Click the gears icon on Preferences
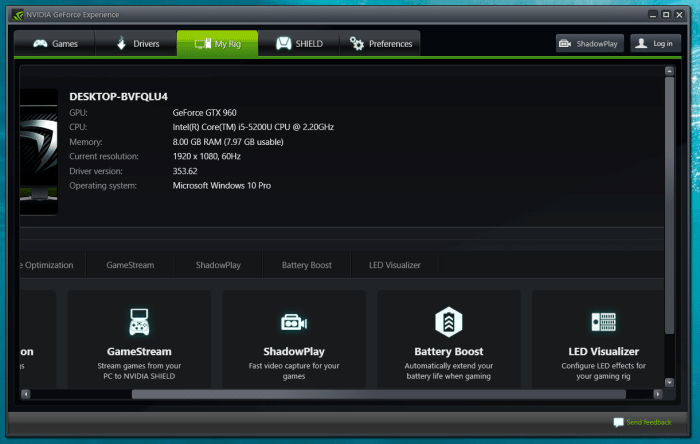Viewport: 700px width, 444px height. (x=357, y=43)
